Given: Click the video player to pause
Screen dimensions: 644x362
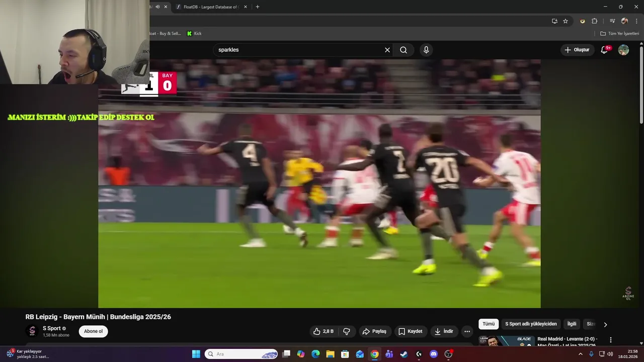Looking at the screenshot, I should click(x=319, y=184).
